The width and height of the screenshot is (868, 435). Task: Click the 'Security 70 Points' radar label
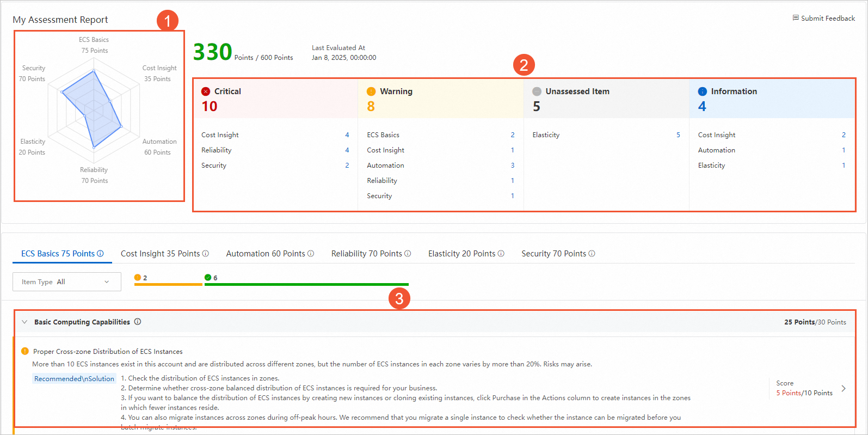click(x=32, y=73)
